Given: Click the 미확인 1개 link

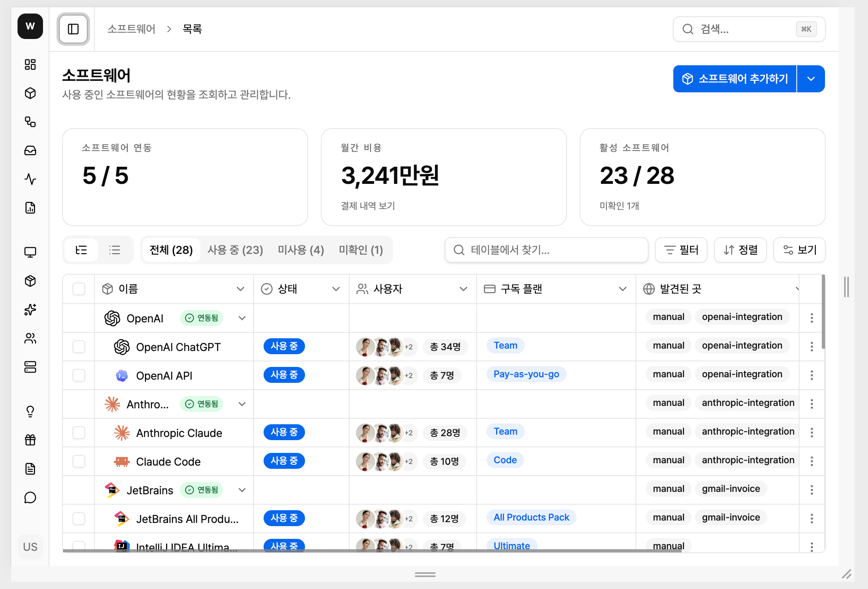Looking at the screenshot, I should (619, 206).
